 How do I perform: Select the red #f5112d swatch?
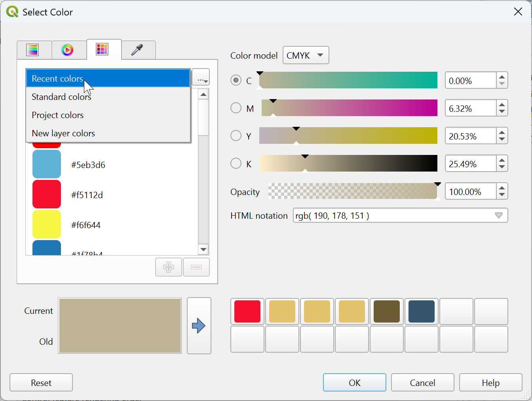click(x=46, y=194)
